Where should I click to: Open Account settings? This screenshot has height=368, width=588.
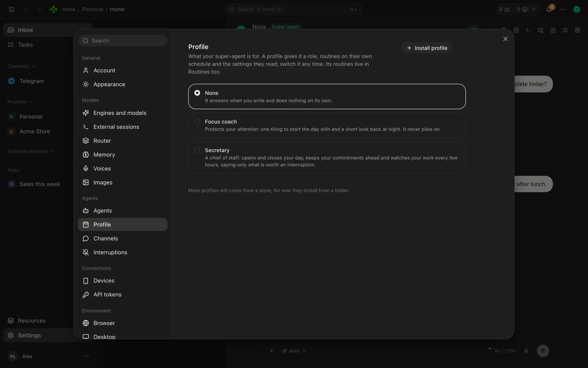pyautogui.click(x=123, y=70)
